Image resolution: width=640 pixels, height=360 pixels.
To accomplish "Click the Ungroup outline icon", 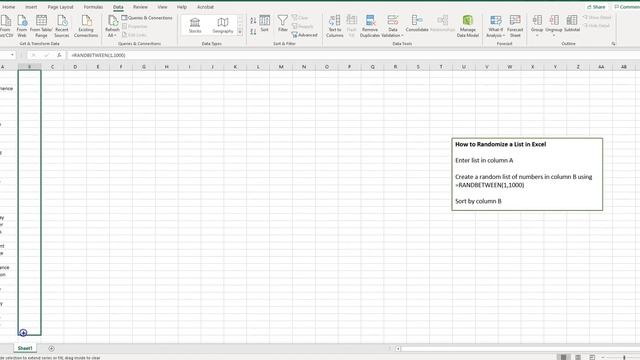I will pos(554,20).
